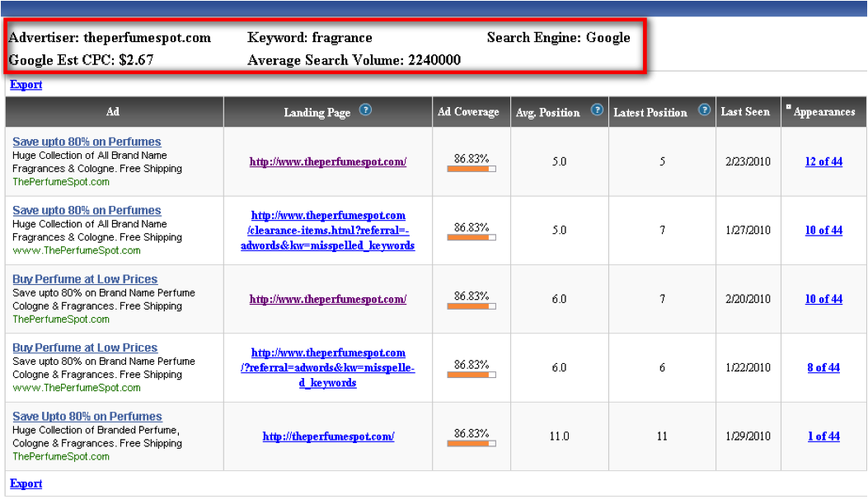This screenshot has width=868, height=504.
Task: Open the '8 of 44' appearances link
Action: pos(823,367)
